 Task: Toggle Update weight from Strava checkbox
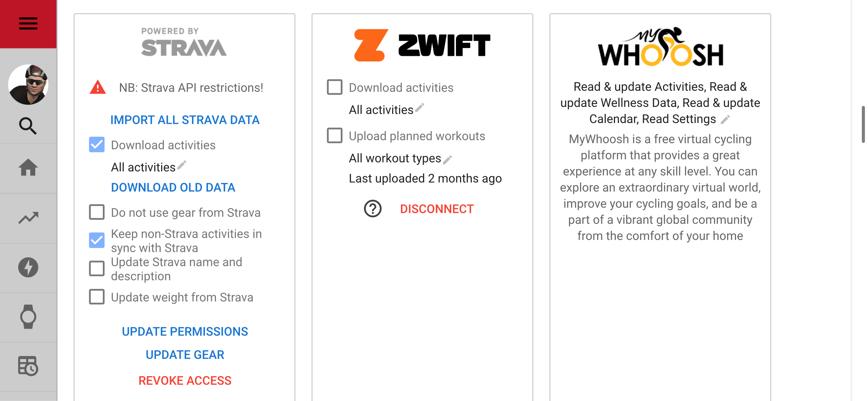pyautogui.click(x=97, y=297)
